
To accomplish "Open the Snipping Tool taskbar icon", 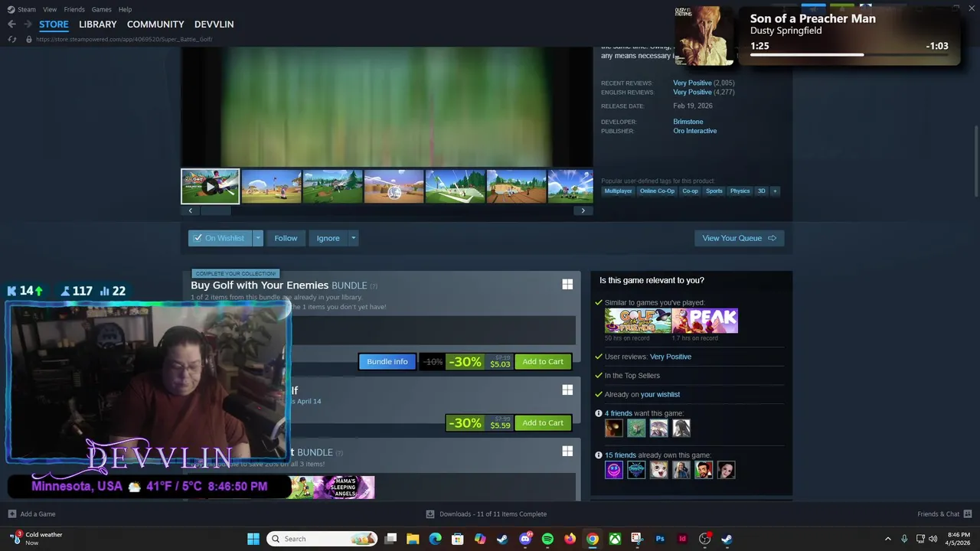I will point(637,539).
